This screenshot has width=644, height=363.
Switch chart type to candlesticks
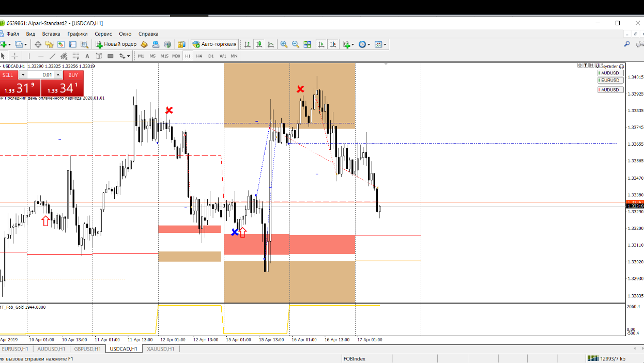259,44
